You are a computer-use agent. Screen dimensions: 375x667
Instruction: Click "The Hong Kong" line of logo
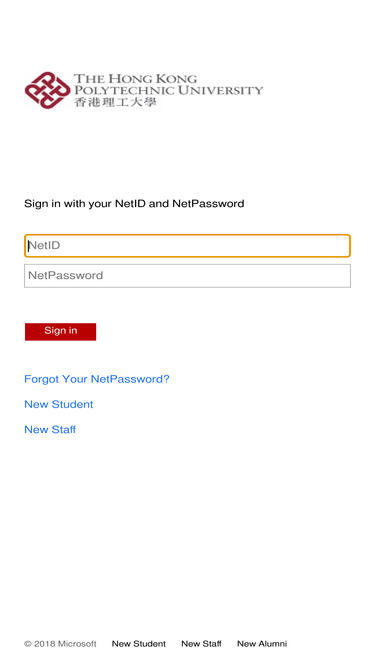click(136, 79)
